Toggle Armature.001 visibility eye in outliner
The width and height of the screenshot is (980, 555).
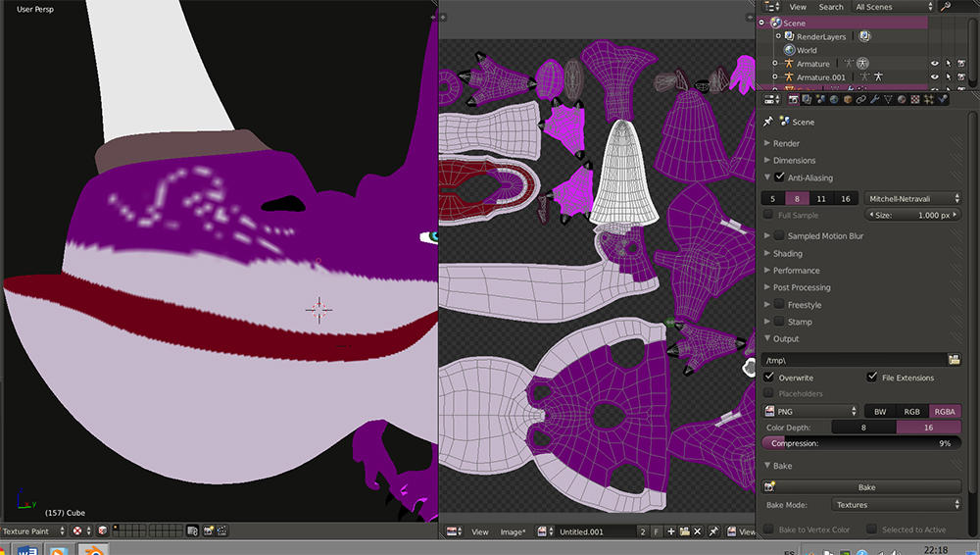click(x=934, y=76)
